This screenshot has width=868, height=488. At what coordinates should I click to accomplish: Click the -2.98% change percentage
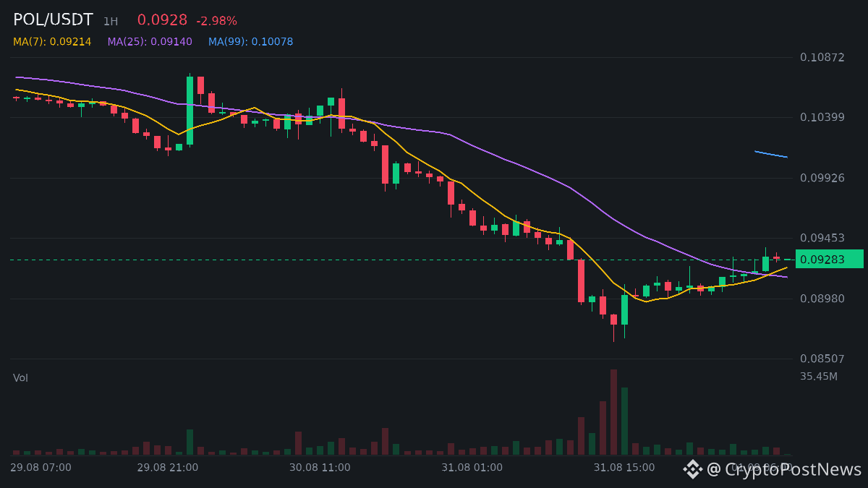(x=216, y=21)
